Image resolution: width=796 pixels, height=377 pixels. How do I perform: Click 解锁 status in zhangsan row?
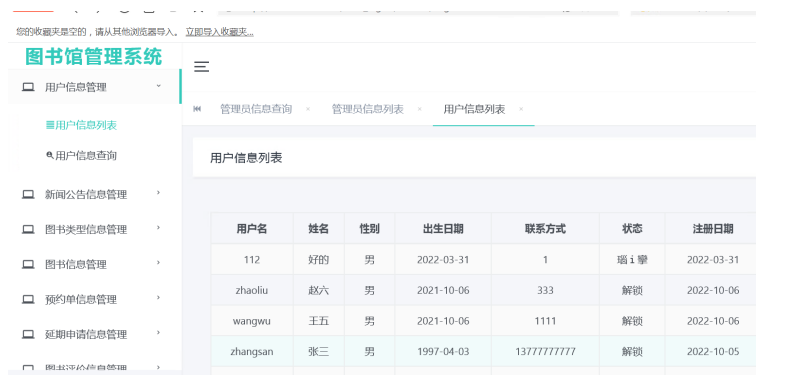coord(632,351)
